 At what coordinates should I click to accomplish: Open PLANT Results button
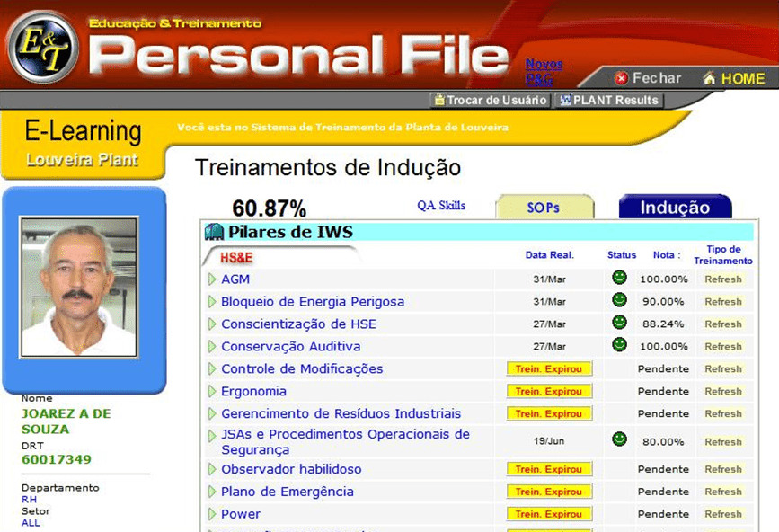(609, 101)
